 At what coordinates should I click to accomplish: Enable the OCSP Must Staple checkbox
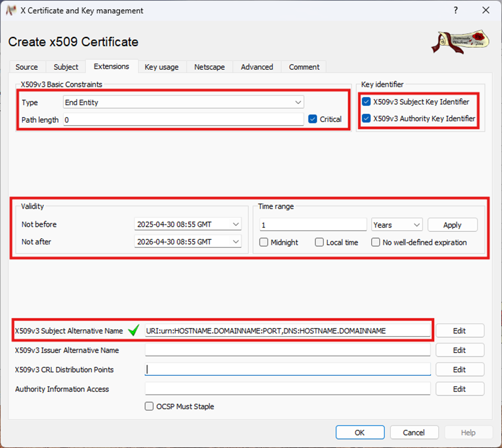point(149,406)
